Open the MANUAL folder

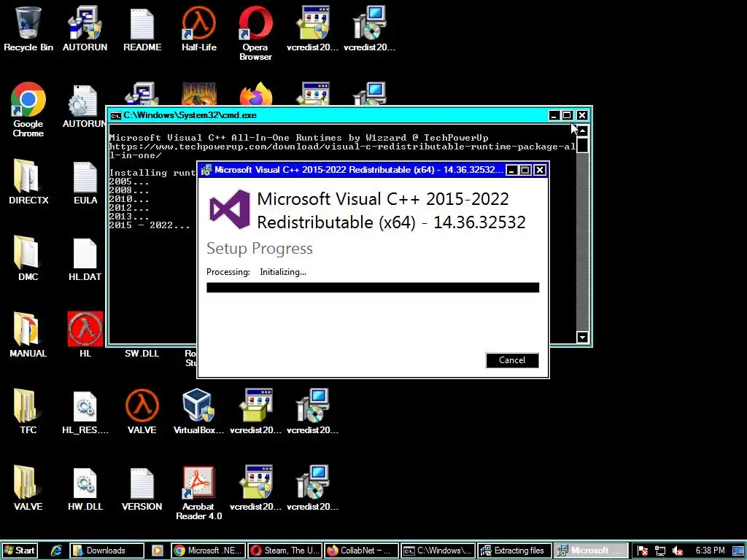click(28, 335)
